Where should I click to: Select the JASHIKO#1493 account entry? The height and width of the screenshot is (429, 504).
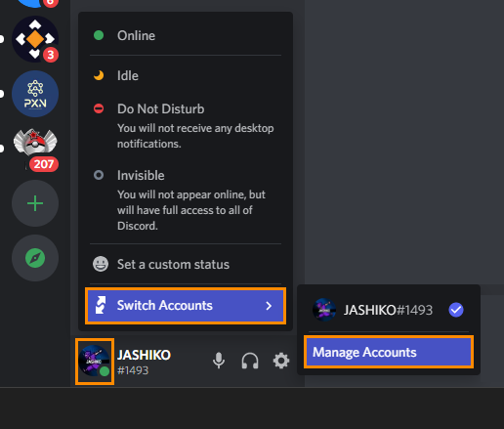(x=389, y=310)
